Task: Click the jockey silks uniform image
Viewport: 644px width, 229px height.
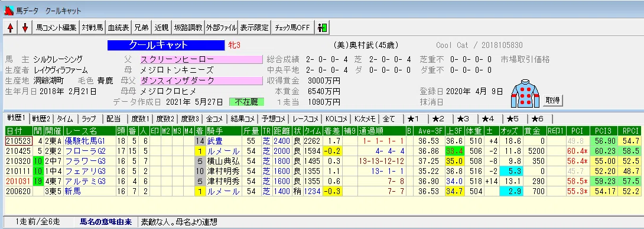Action: 525,93
